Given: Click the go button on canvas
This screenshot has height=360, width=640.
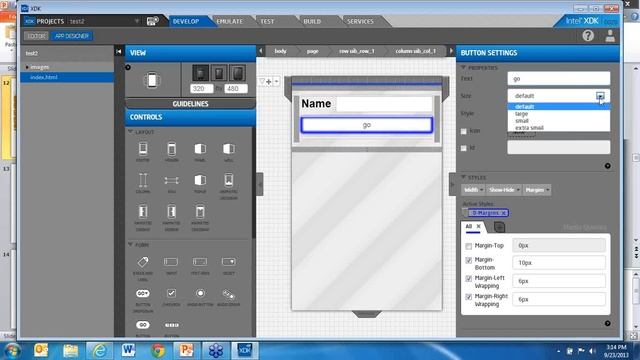Looking at the screenshot, I should click(367, 125).
